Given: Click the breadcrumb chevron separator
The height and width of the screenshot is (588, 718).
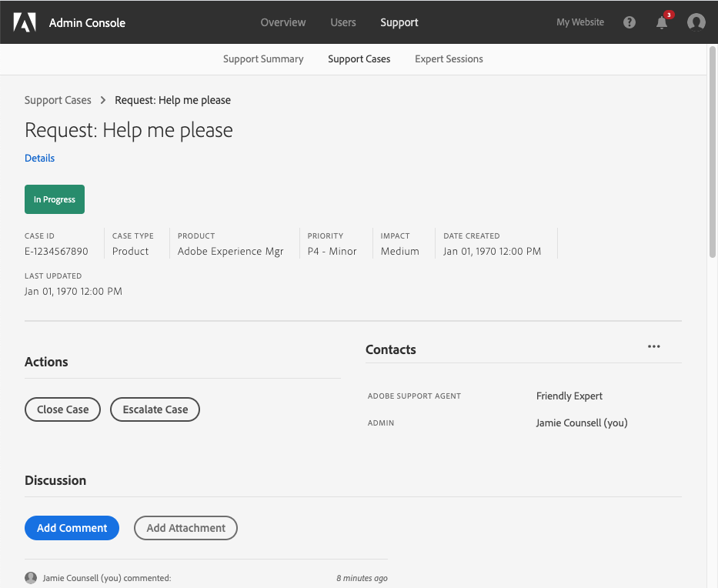Looking at the screenshot, I should click(103, 100).
